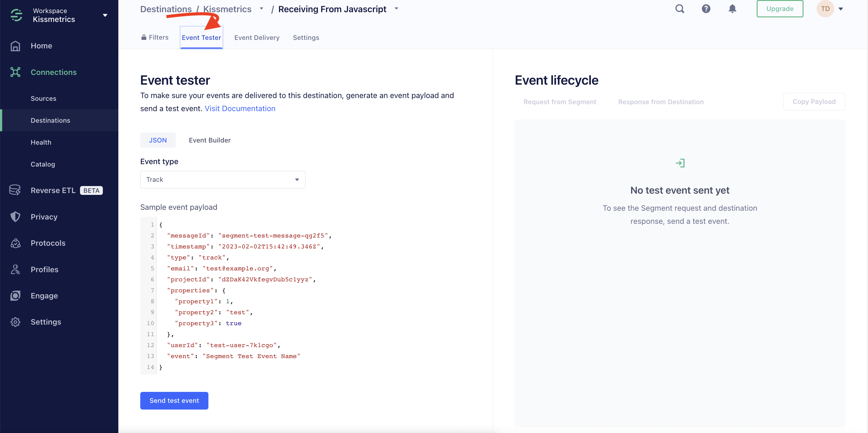Click the Engage icon in the sidebar
The width and height of the screenshot is (868, 433).
click(16, 296)
